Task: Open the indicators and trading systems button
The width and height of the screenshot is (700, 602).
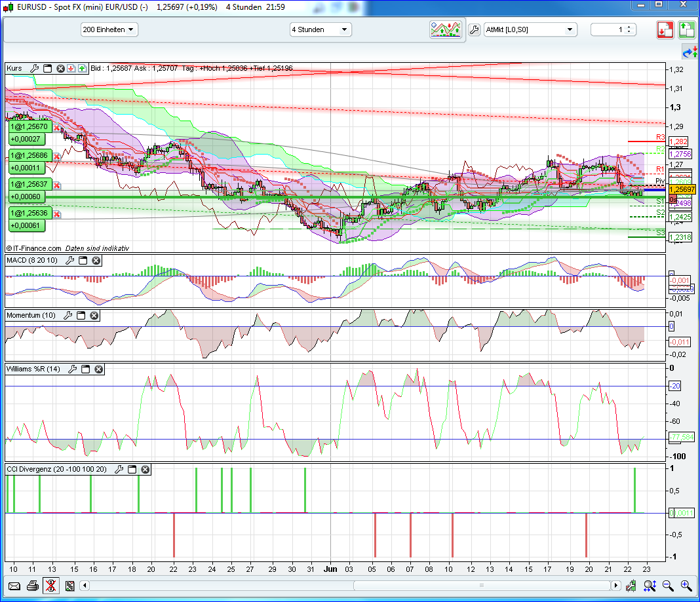Action: coord(446,29)
